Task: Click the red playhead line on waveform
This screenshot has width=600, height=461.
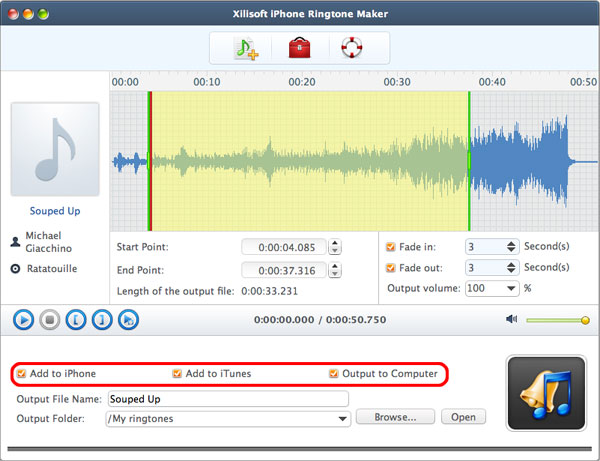Action: 151,161
